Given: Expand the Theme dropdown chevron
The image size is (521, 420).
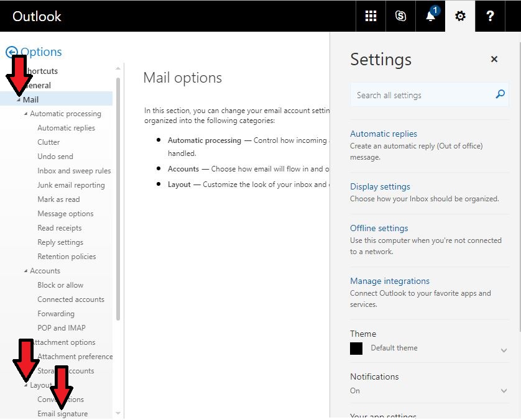Looking at the screenshot, I should [504, 350].
